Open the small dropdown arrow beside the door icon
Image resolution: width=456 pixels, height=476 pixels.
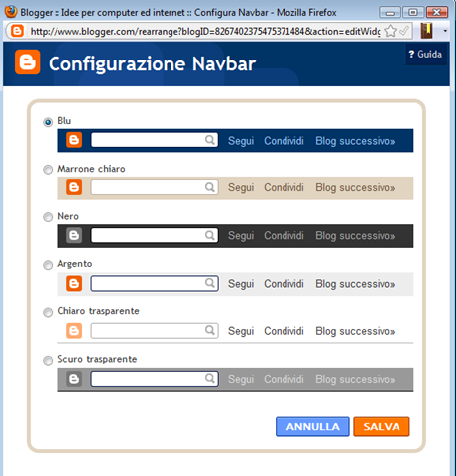[445, 31]
